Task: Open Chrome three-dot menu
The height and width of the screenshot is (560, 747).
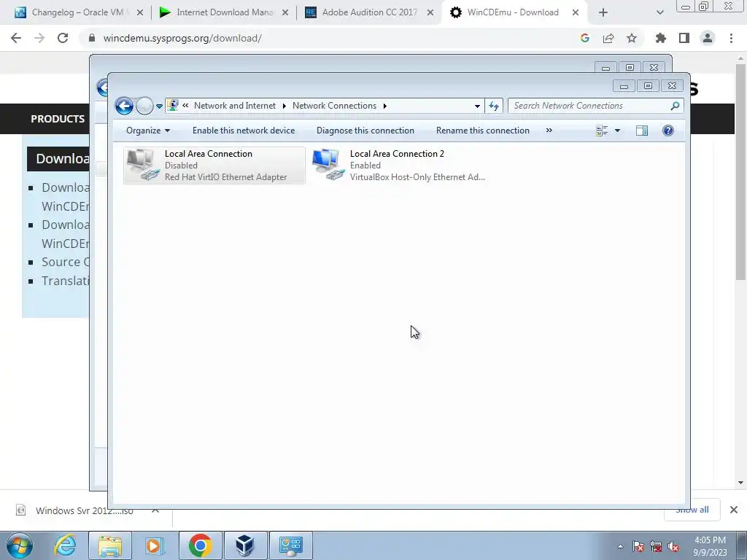Action: pyautogui.click(x=731, y=38)
